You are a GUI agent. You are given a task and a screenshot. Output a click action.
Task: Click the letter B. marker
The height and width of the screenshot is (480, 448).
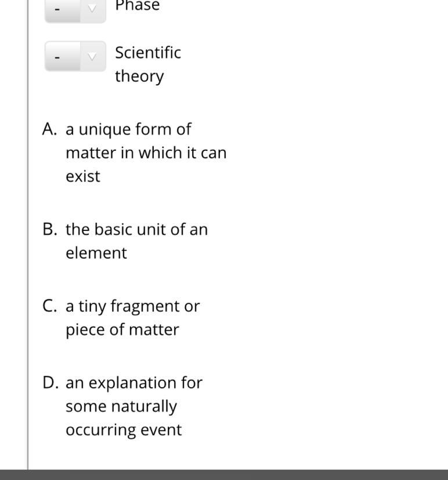pyautogui.click(x=50, y=229)
